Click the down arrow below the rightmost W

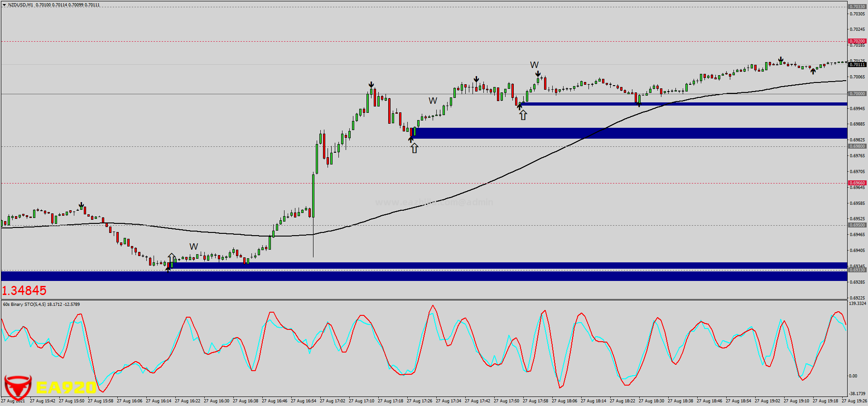click(537, 74)
